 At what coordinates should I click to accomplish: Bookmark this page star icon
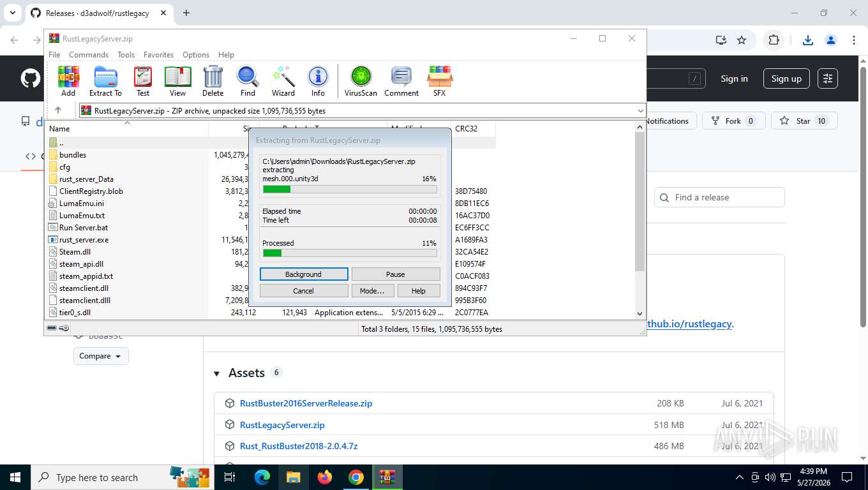click(742, 40)
